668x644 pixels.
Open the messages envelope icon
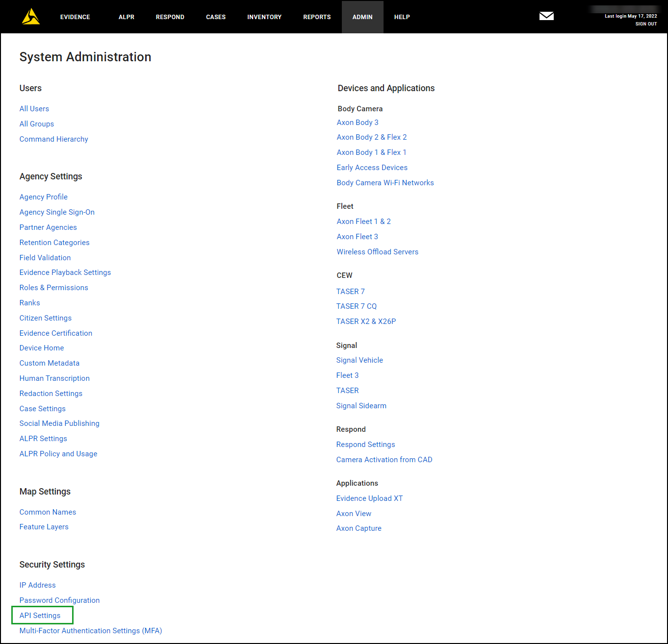point(546,16)
